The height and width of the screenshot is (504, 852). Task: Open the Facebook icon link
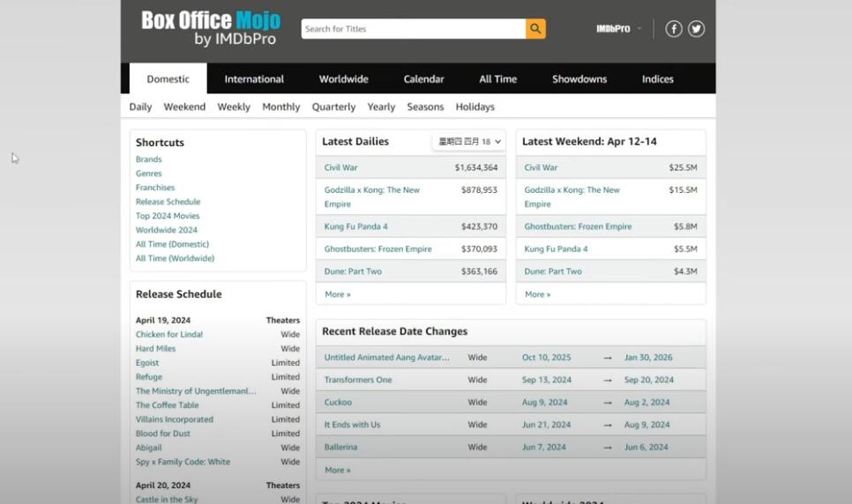coord(673,29)
